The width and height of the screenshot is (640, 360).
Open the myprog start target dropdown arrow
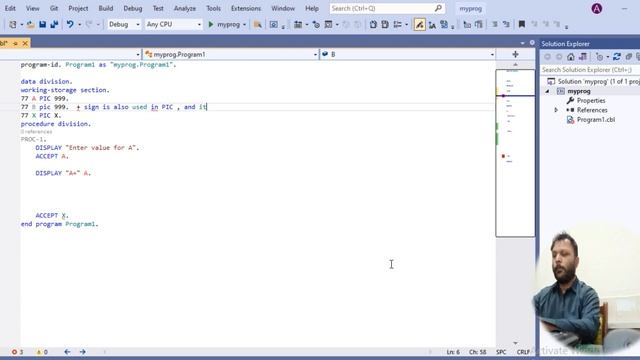tap(244, 24)
